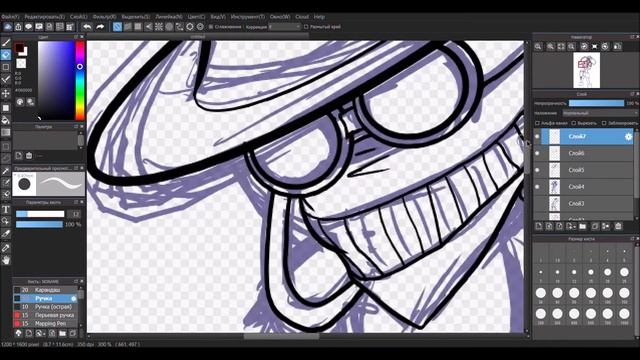Select the Eraser tool in left toolbar
This screenshot has width=640, height=360.
coord(6,54)
